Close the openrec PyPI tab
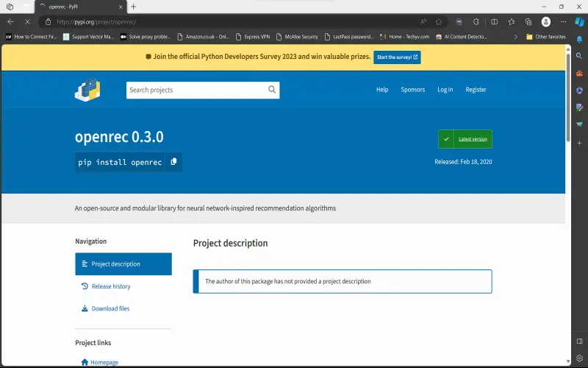Viewport: 588px width, 368px height. 121,7
